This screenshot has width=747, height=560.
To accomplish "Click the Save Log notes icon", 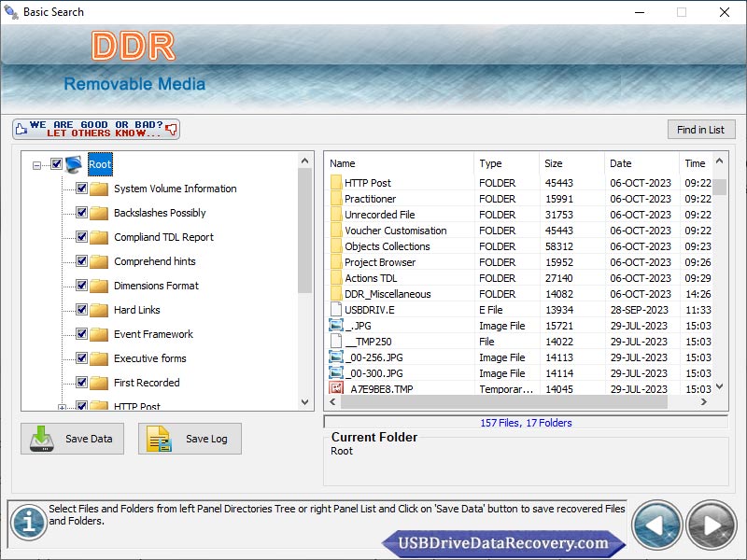I will 159,439.
